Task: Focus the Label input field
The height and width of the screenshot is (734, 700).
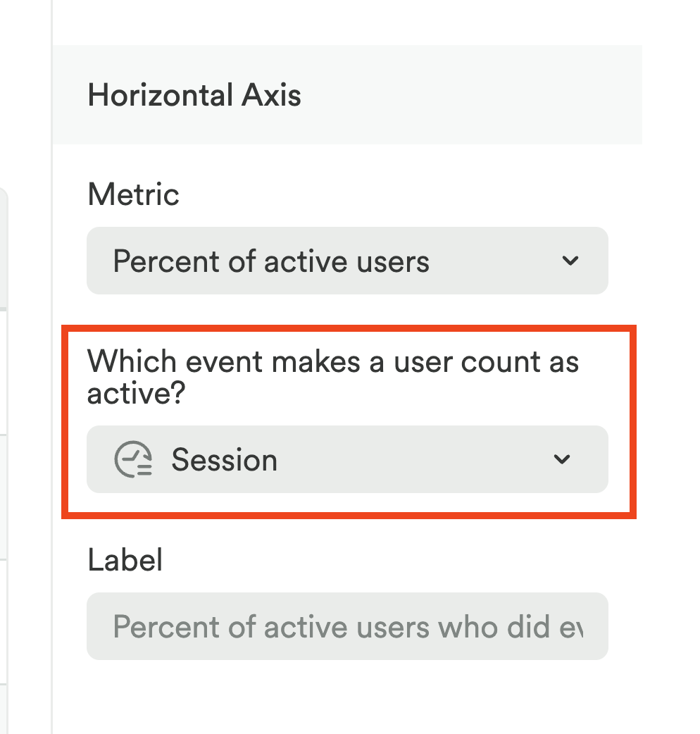Action: click(346, 627)
